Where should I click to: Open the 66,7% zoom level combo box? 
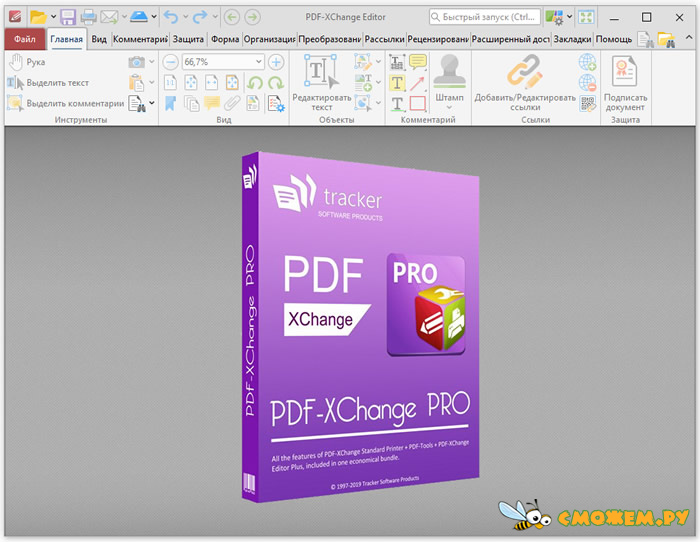(223, 62)
